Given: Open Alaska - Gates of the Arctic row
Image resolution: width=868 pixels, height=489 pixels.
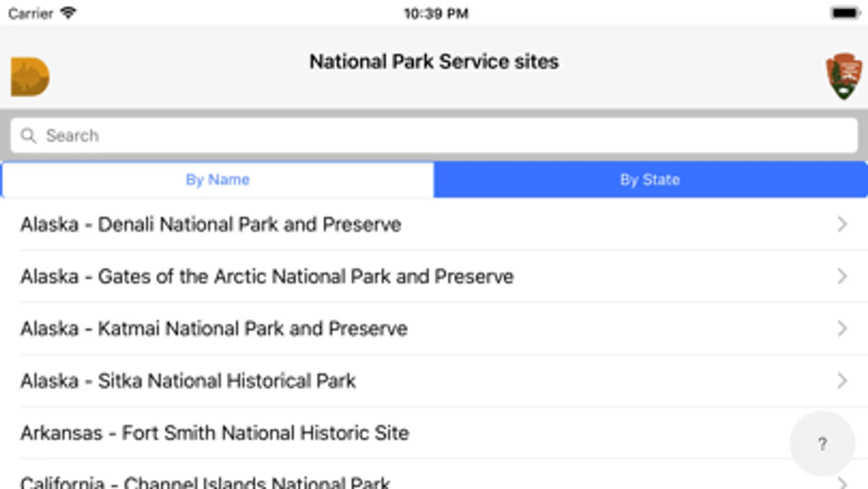Looking at the screenshot, I should (434, 277).
